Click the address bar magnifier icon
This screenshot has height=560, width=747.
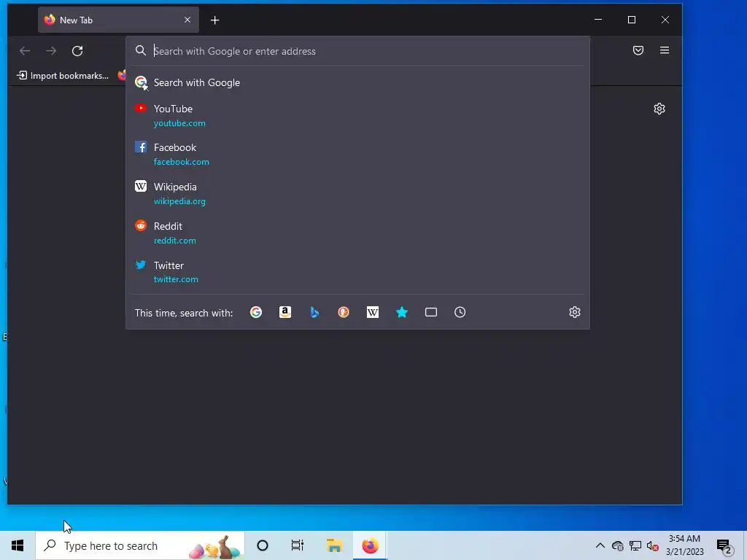tap(141, 50)
